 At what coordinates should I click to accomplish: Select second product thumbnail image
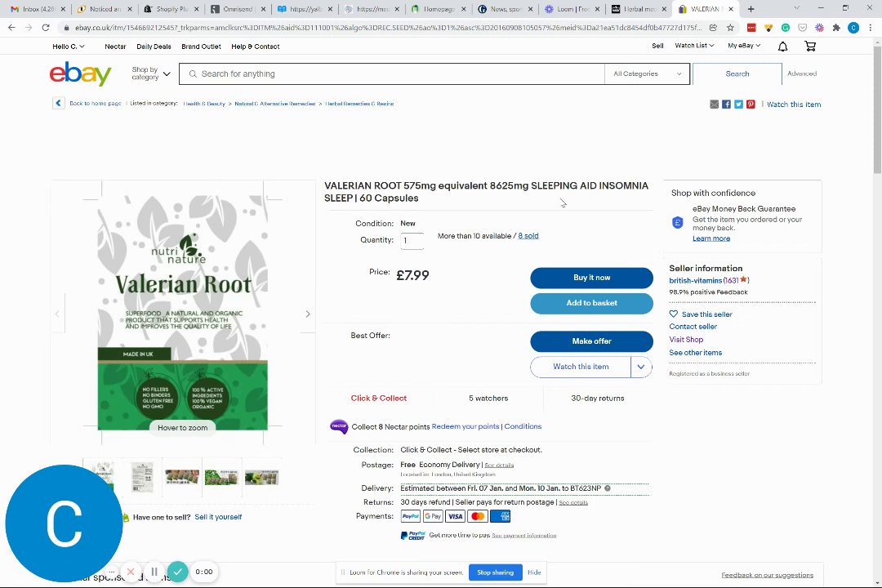(142, 477)
